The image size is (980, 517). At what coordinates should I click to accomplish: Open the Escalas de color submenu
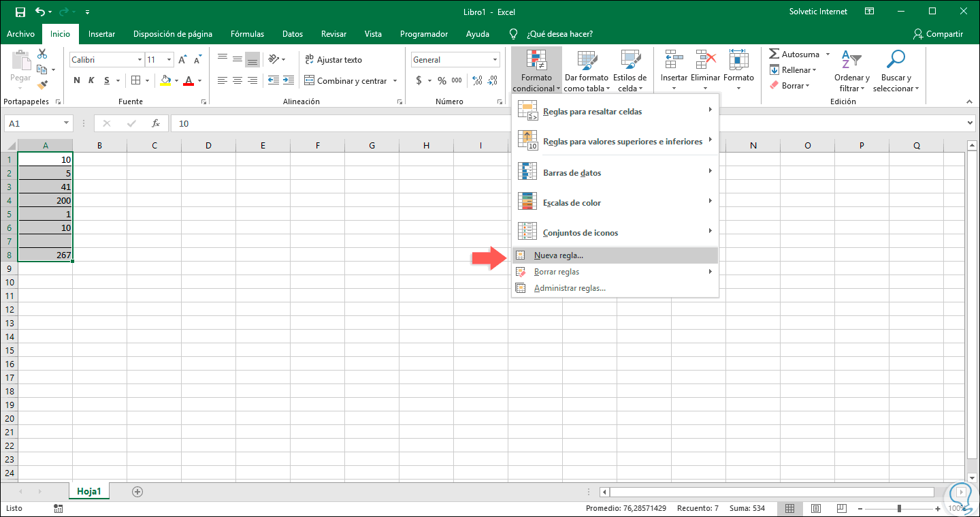[x=615, y=202]
